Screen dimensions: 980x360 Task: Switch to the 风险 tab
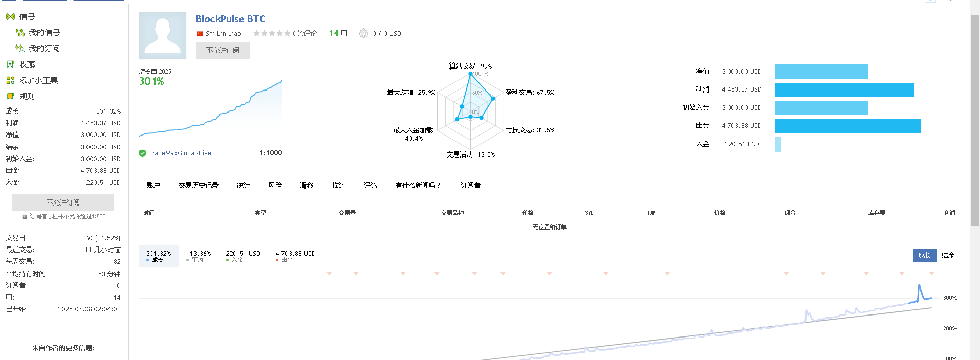point(275,185)
